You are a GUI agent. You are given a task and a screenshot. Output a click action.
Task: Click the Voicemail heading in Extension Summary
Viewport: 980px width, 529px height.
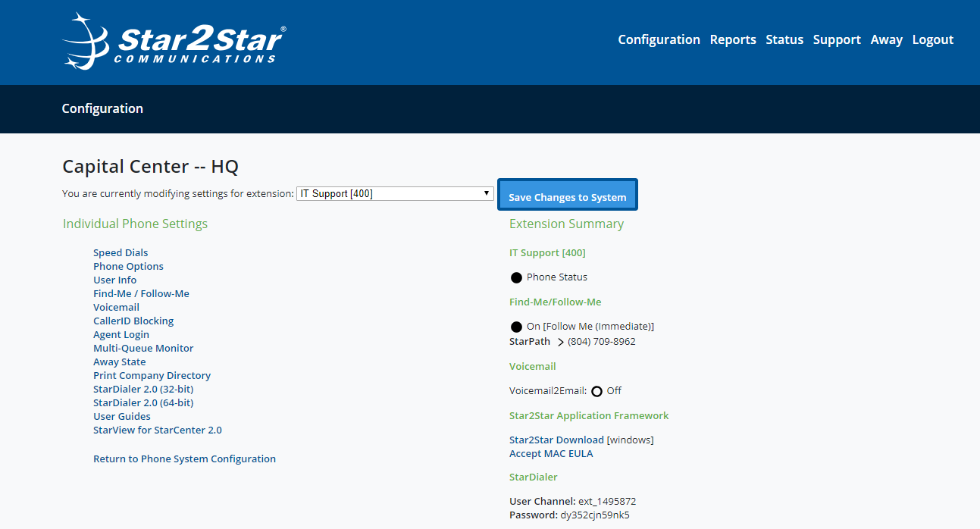pyautogui.click(x=532, y=366)
